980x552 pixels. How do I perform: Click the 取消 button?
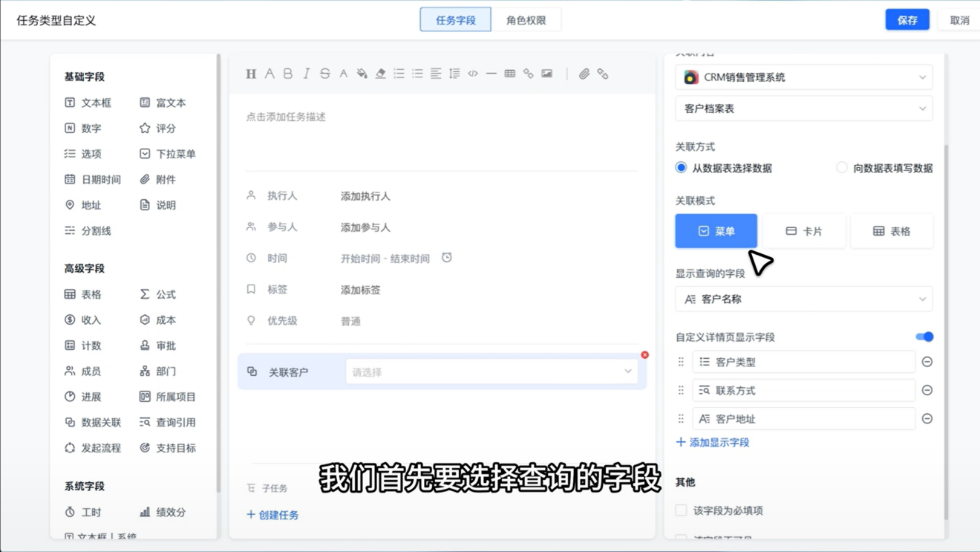[959, 20]
